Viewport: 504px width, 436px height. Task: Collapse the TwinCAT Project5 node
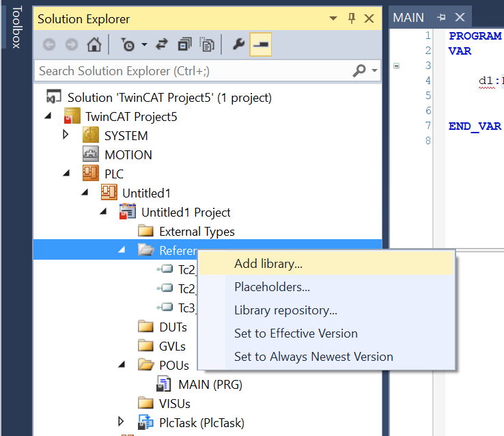tap(48, 115)
